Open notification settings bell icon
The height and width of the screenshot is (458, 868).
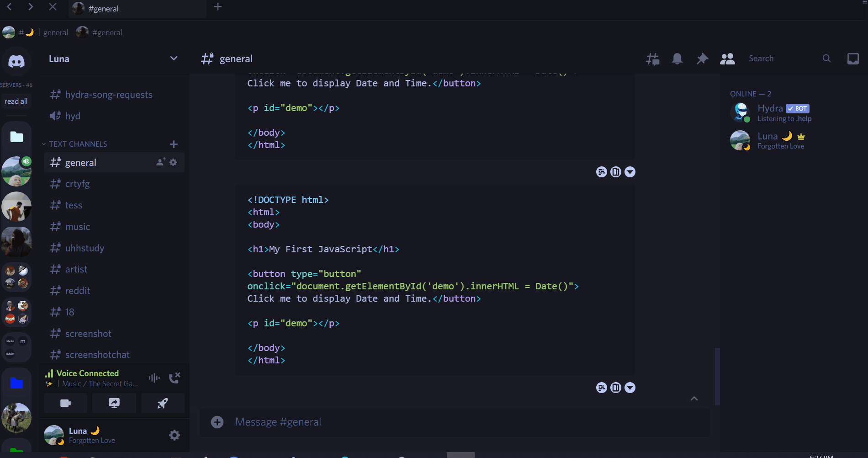pos(677,59)
